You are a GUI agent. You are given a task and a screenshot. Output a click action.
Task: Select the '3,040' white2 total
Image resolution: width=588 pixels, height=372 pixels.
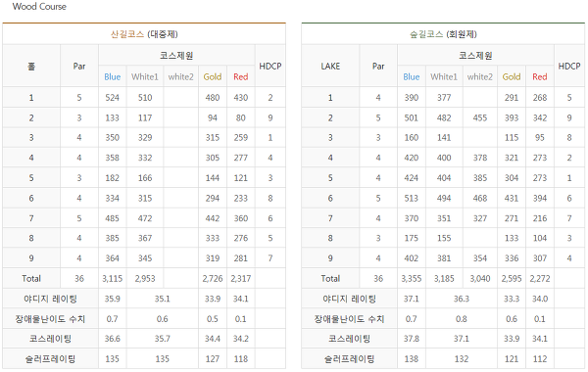coord(479,279)
